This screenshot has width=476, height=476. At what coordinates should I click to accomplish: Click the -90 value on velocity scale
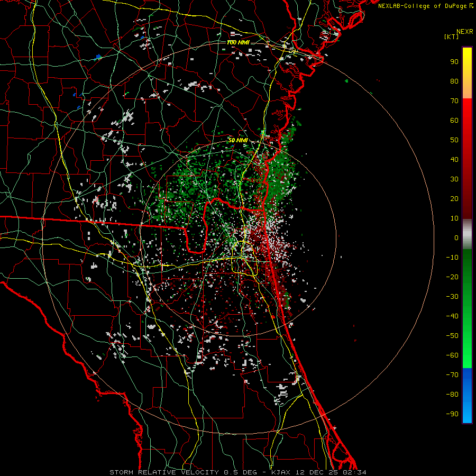coord(452,414)
